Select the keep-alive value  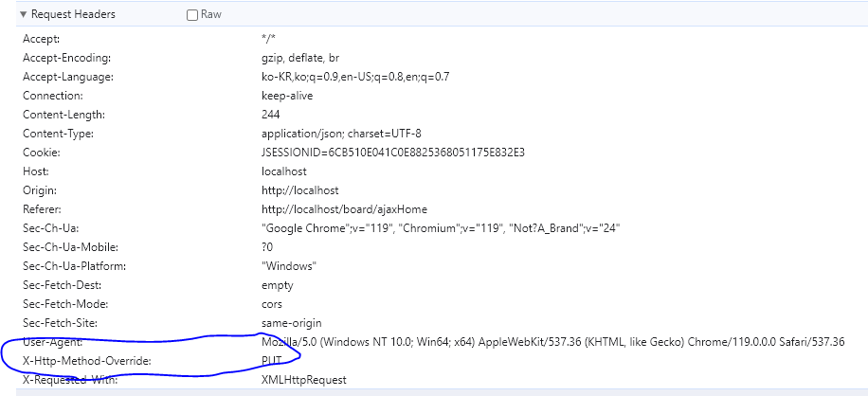pyautogui.click(x=287, y=96)
